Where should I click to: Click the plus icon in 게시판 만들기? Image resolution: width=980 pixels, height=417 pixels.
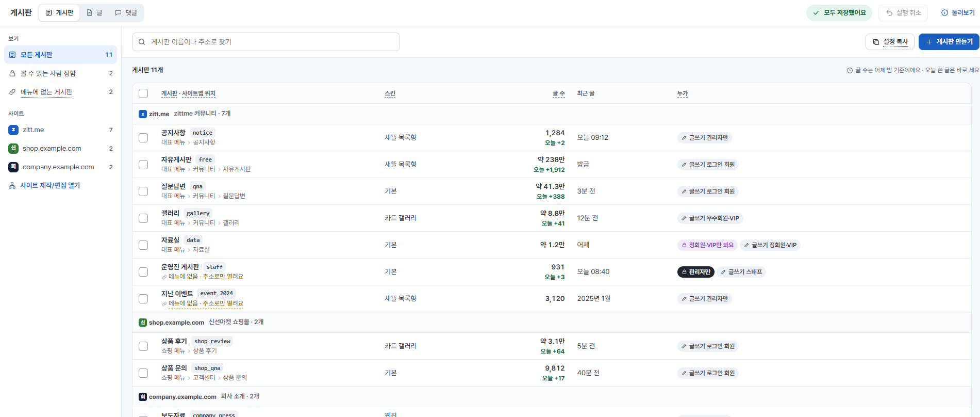point(929,42)
